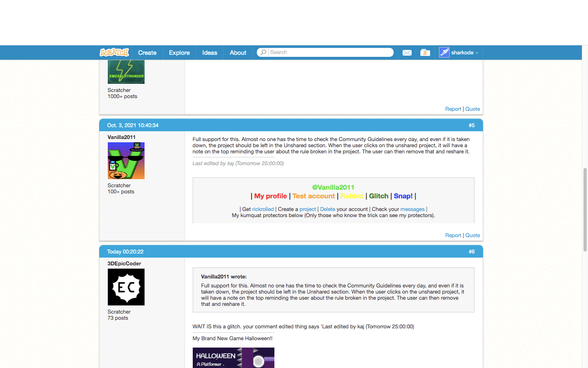Go to the About page
588x368 pixels.
[x=238, y=52]
